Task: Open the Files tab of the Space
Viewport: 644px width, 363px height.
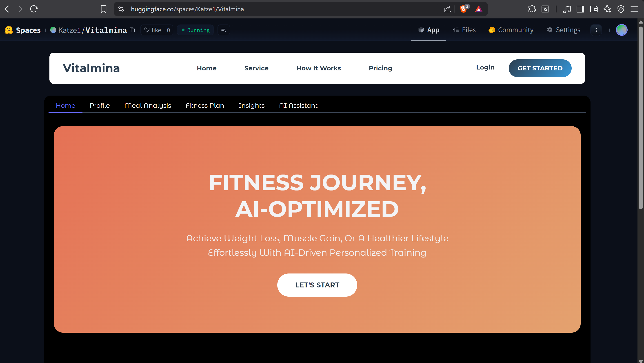Action: pos(464,30)
